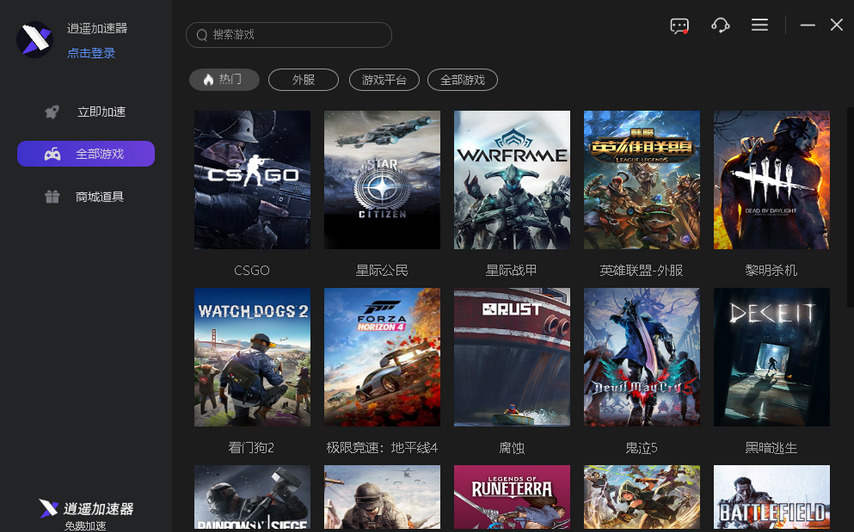This screenshot has width=854, height=532.
Task: Open 商城道具 in sidebar
Action: click(86, 196)
